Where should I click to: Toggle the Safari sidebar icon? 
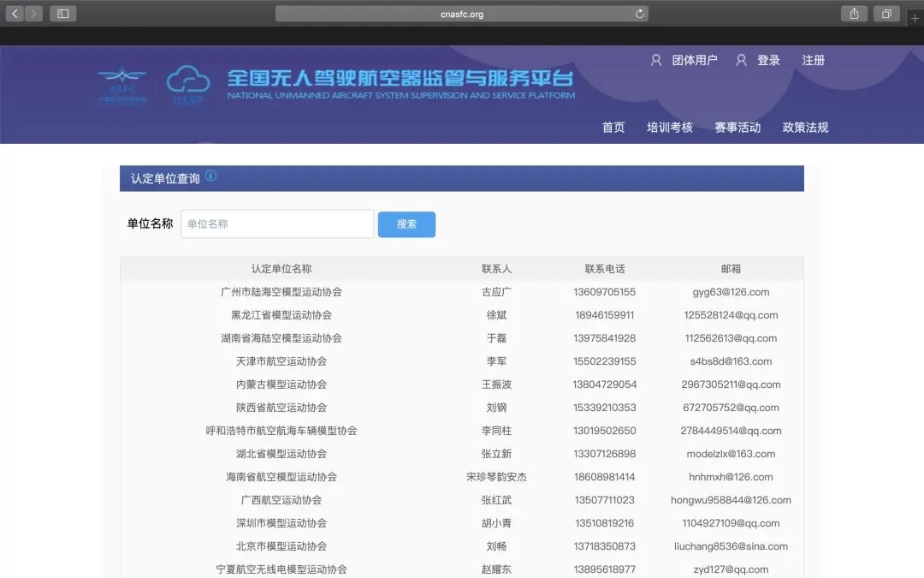62,13
